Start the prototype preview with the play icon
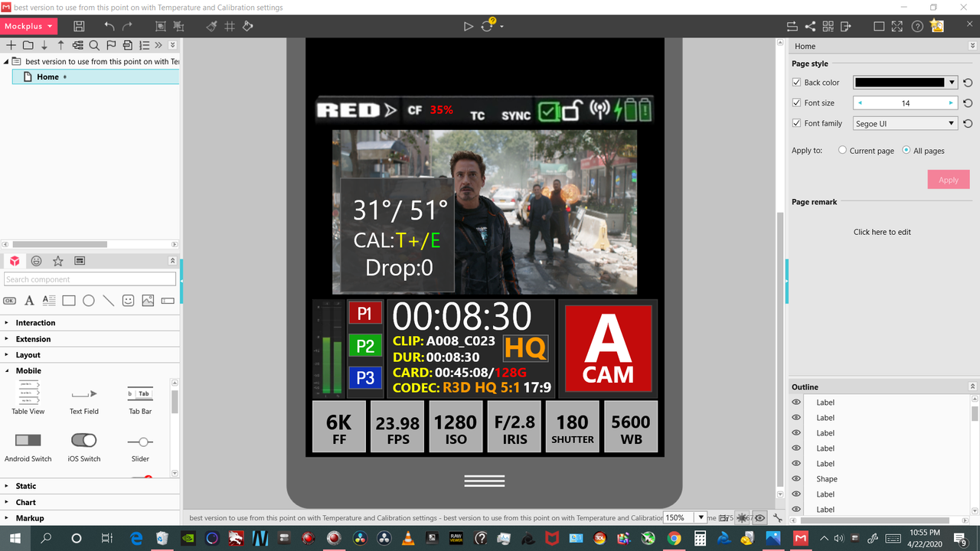Viewport: 980px width, 551px height. [x=468, y=26]
